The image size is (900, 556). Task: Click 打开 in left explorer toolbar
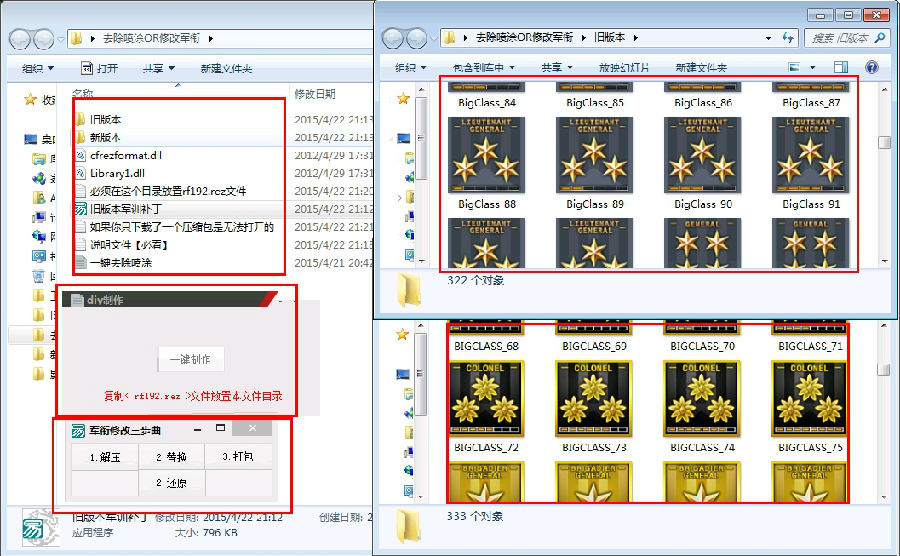pos(100,68)
